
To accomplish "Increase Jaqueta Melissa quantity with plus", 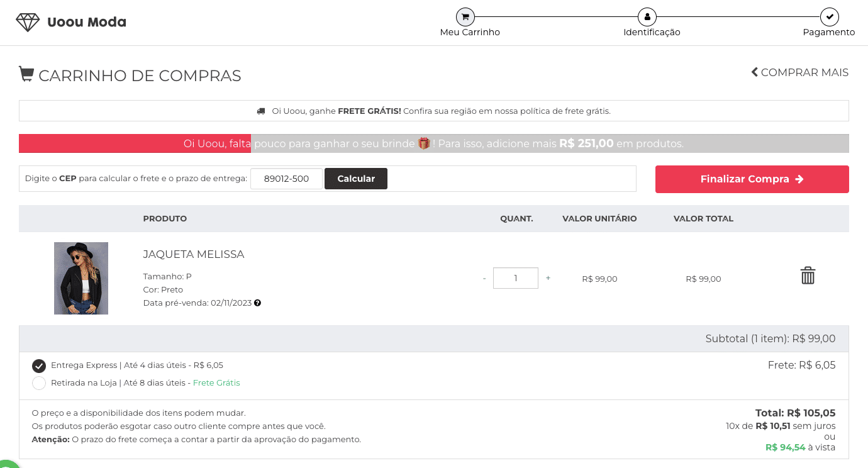I will [x=548, y=278].
